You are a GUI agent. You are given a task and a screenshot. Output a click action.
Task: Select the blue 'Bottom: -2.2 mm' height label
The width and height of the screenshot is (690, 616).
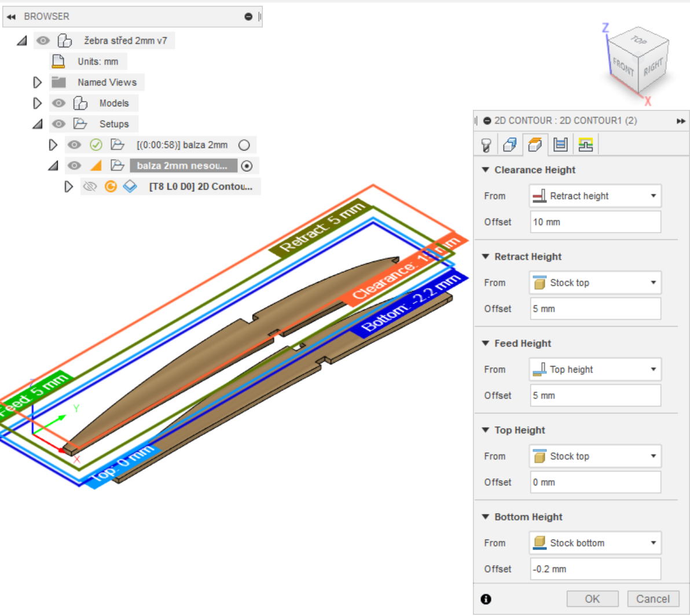(411, 304)
